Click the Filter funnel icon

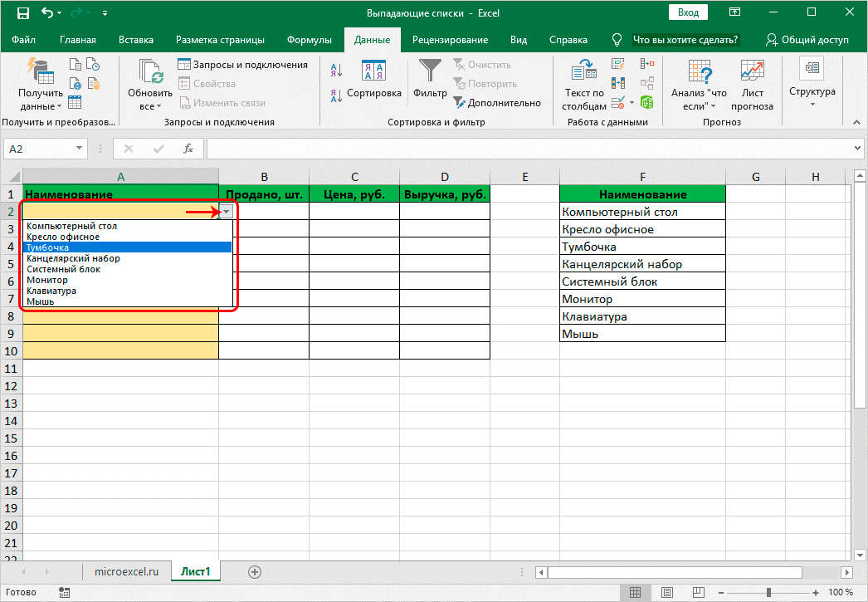pyautogui.click(x=430, y=71)
